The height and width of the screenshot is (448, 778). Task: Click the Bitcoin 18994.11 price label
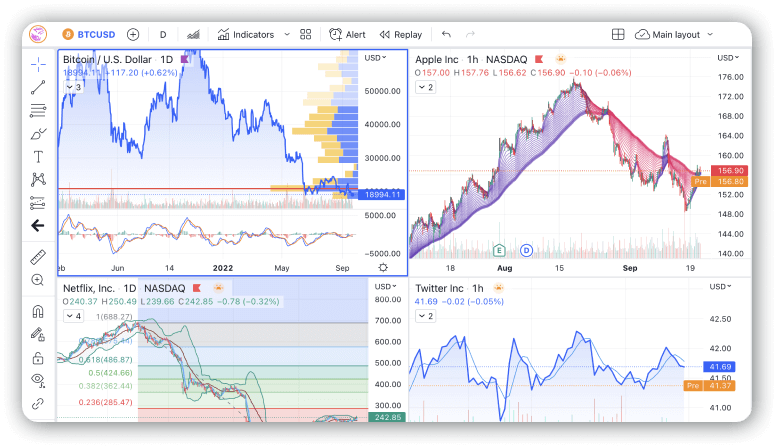[382, 194]
